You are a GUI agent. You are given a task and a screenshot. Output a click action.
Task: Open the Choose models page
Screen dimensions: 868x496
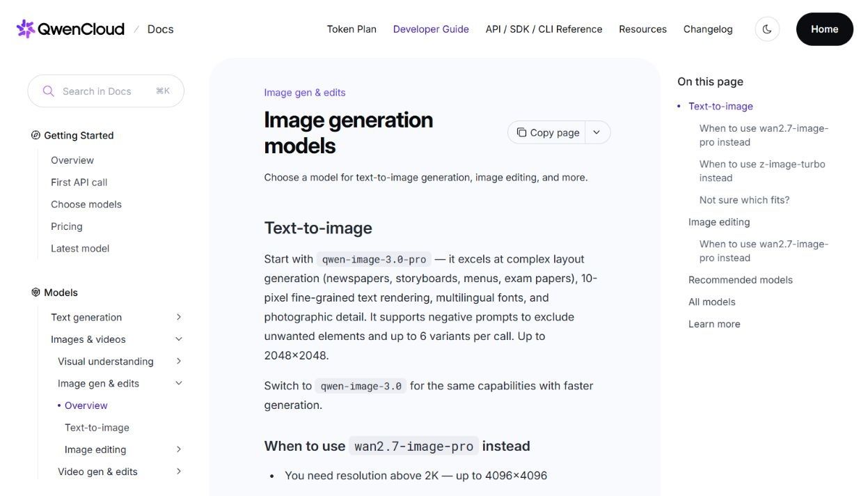pos(86,204)
